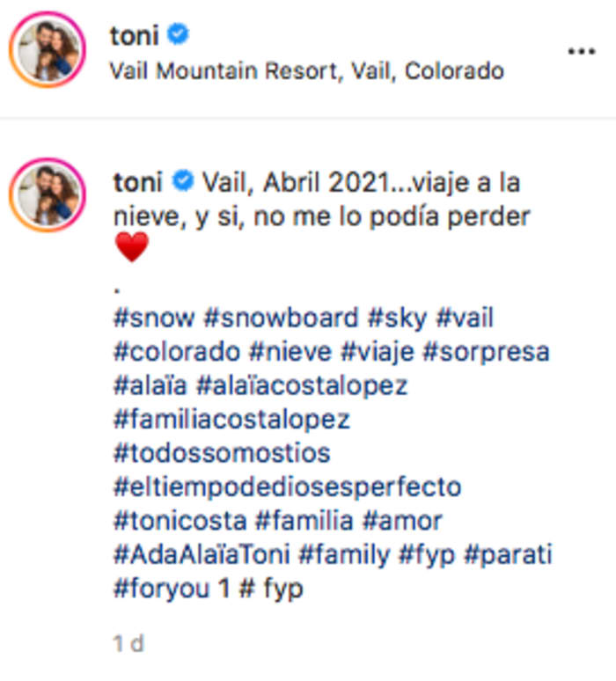
Task: Click the verified badge beside caption username
Action: pos(183,182)
